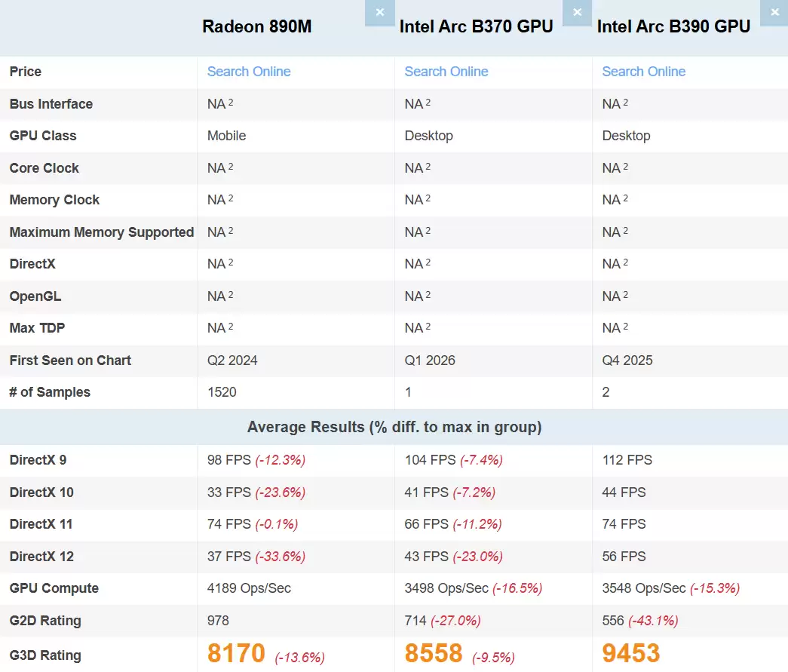Open Search Online for Intel Arc B370 price

click(x=446, y=72)
